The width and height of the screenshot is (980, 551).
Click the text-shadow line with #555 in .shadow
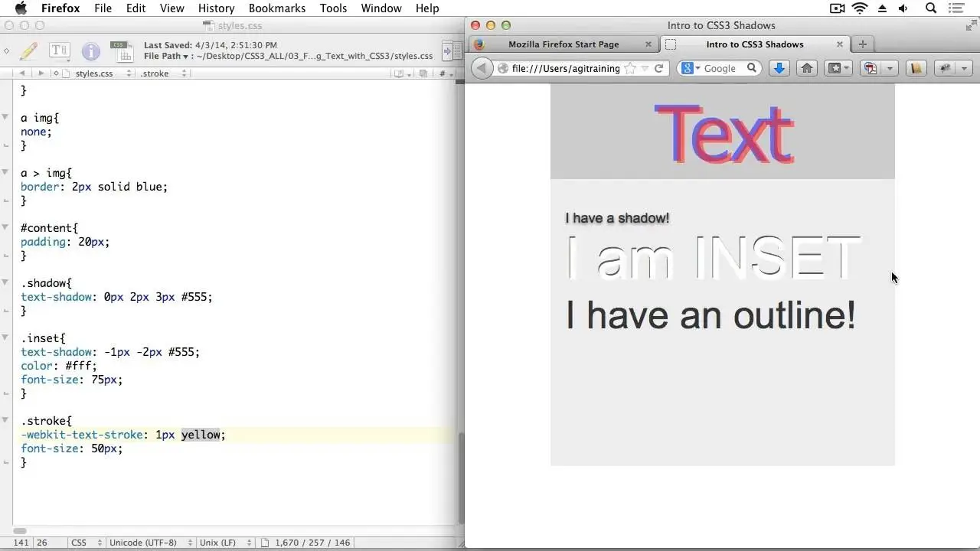pyautogui.click(x=116, y=297)
